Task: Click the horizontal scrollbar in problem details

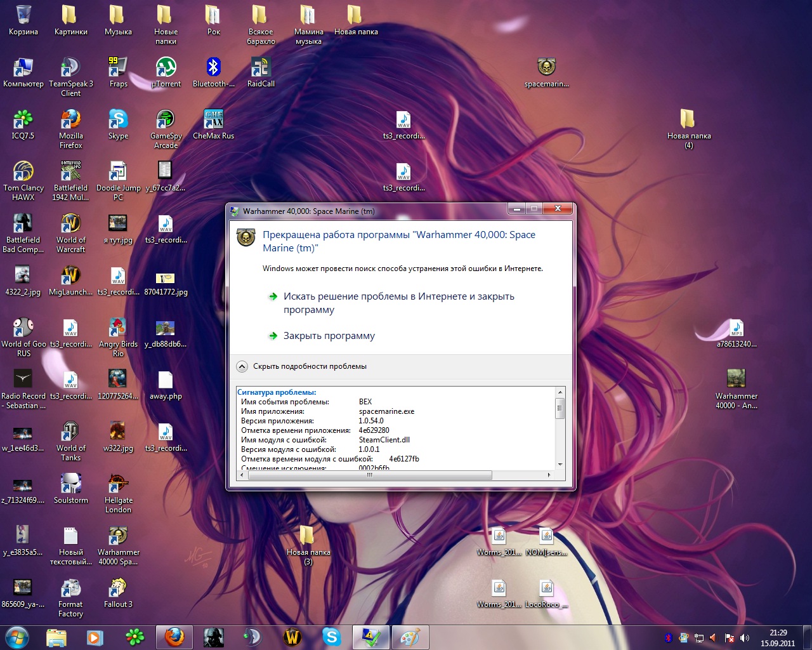Action: (x=368, y=475)
